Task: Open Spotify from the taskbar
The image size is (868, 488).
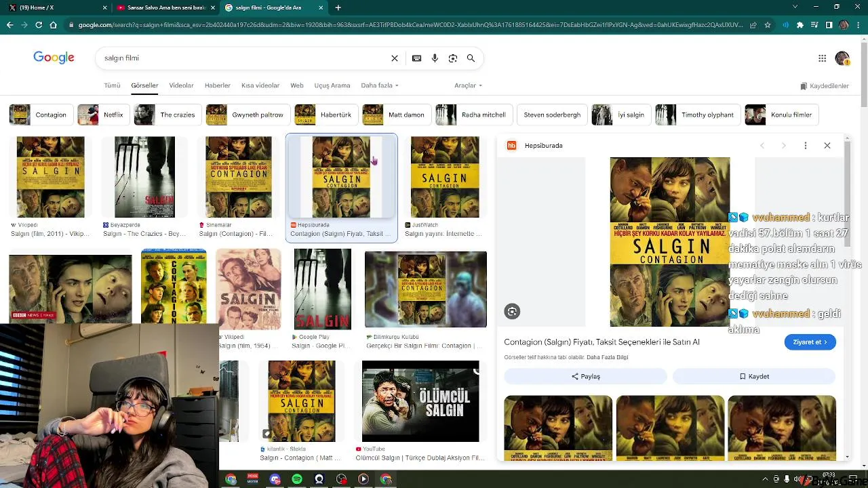Action: pyautogui.click(x=297, y=479)
